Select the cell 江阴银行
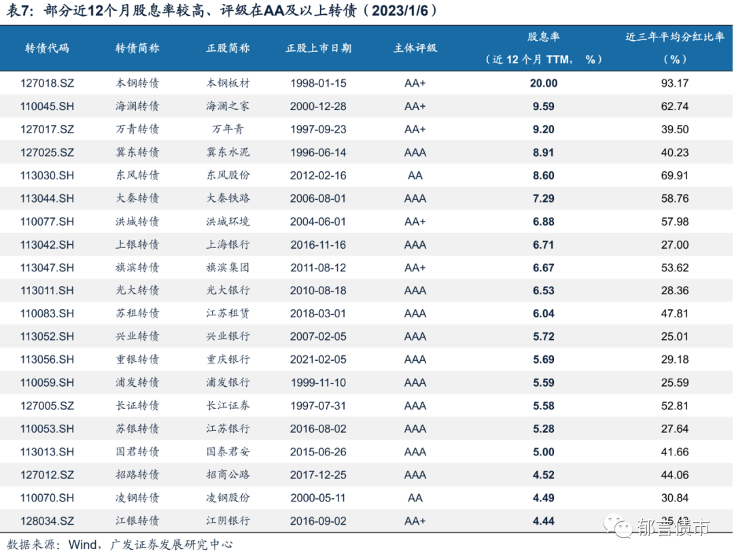734x560 pixels. coord(228,521)
